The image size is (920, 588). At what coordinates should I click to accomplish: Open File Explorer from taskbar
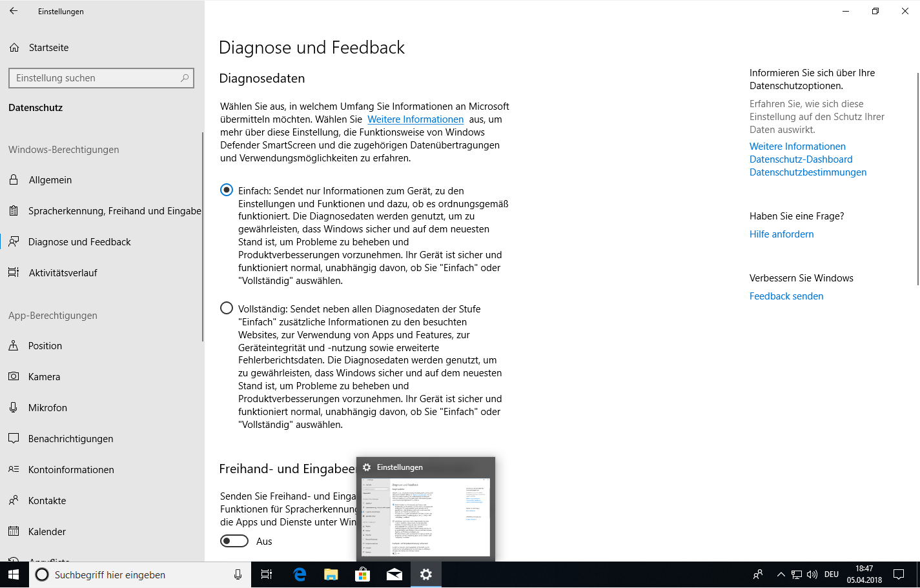(x=331, y=574)
